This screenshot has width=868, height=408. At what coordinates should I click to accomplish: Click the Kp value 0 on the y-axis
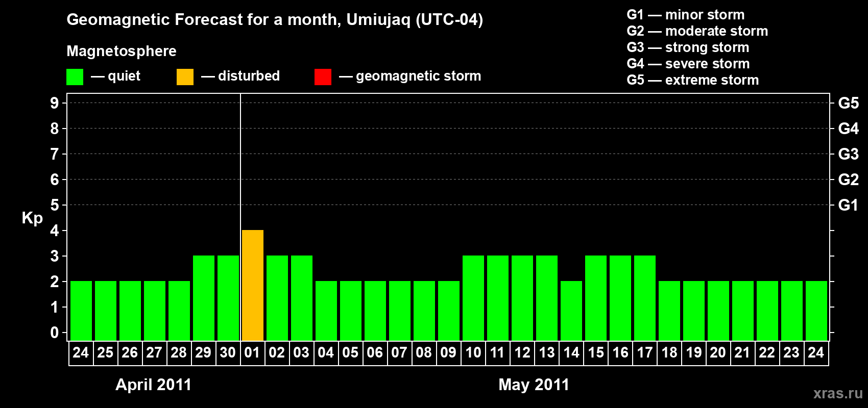click(55, 333)
